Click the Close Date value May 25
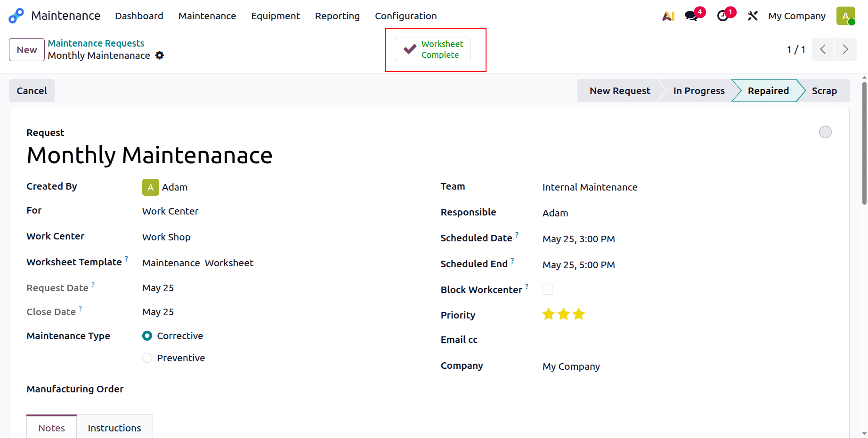Image resolution: width=868 pixels, height=438 pixels. coord(158,312)
